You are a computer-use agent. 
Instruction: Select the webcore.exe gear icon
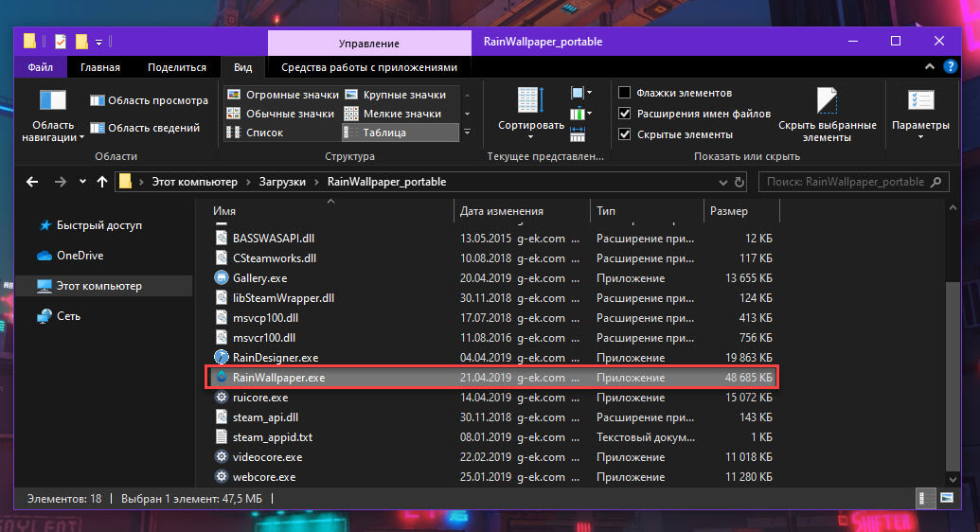[x=222, y=476]
